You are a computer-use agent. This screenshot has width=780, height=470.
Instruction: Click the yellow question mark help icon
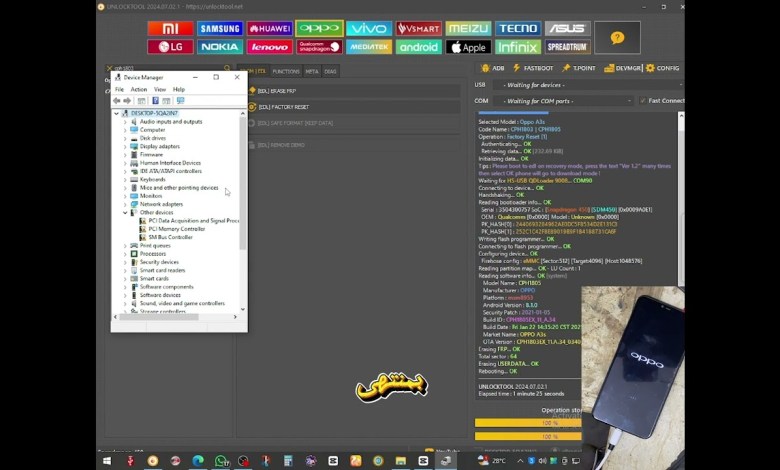(x=617, y=38)
